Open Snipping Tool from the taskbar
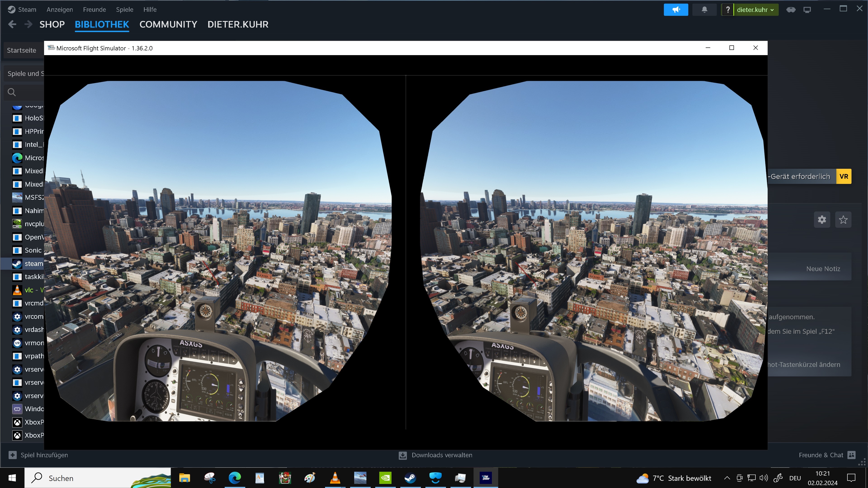 pyautogui.click(x=210, y=478)
